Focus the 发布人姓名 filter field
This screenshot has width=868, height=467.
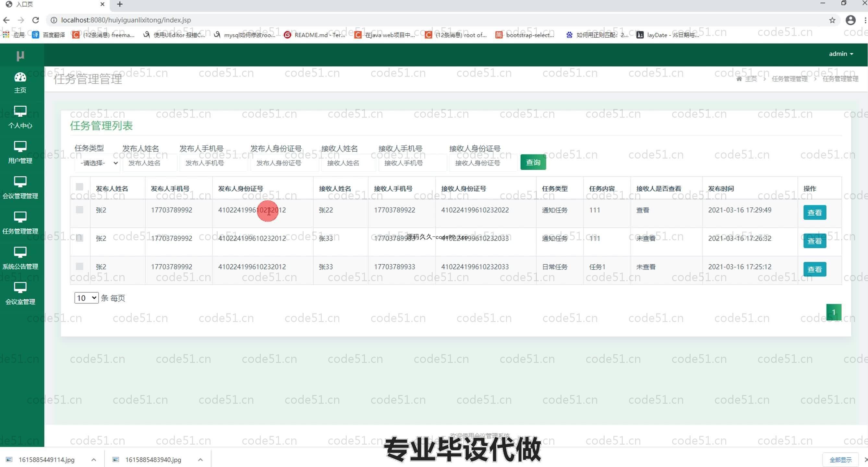coord(150,163)
